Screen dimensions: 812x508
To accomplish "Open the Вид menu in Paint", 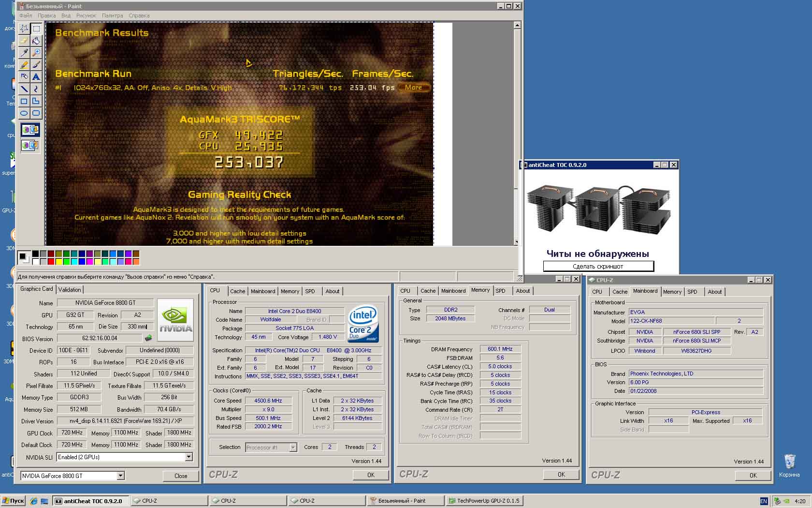I will (x=66, y=15).
